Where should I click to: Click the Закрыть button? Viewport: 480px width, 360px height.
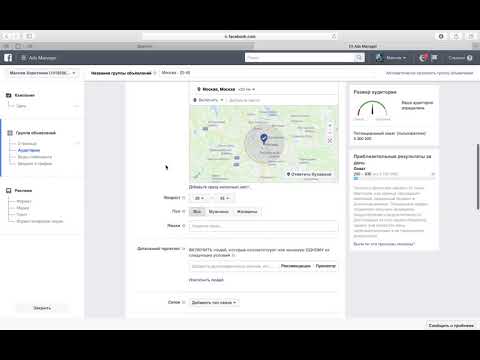tap(42, 308)
